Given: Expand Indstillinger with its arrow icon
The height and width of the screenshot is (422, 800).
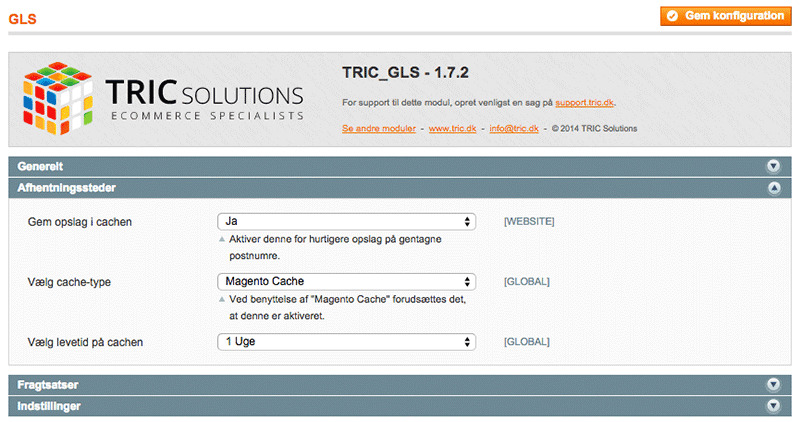Looking at the screenshot, I should point(772,406).
